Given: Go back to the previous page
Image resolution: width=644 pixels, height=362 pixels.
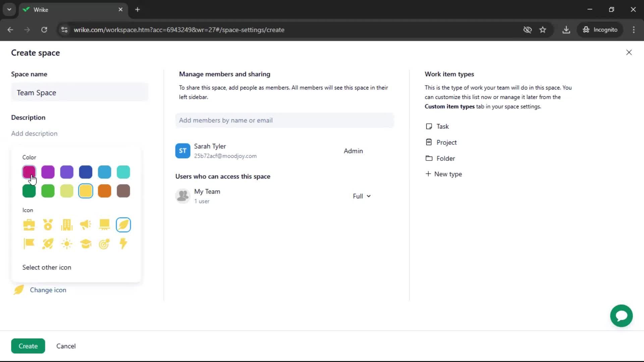Looking at the screenshot, I should tap(10, 30).
